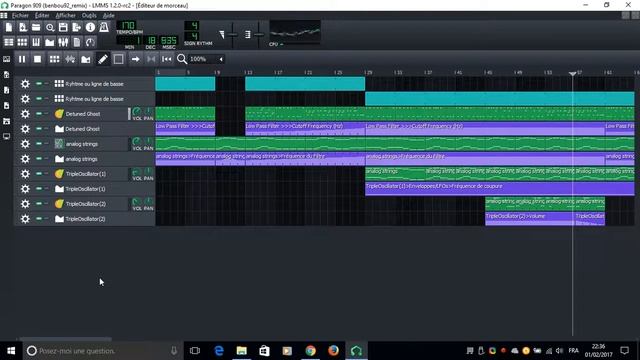
Task: Pause song playback in the Song Editor
Action: coord(22,59)
